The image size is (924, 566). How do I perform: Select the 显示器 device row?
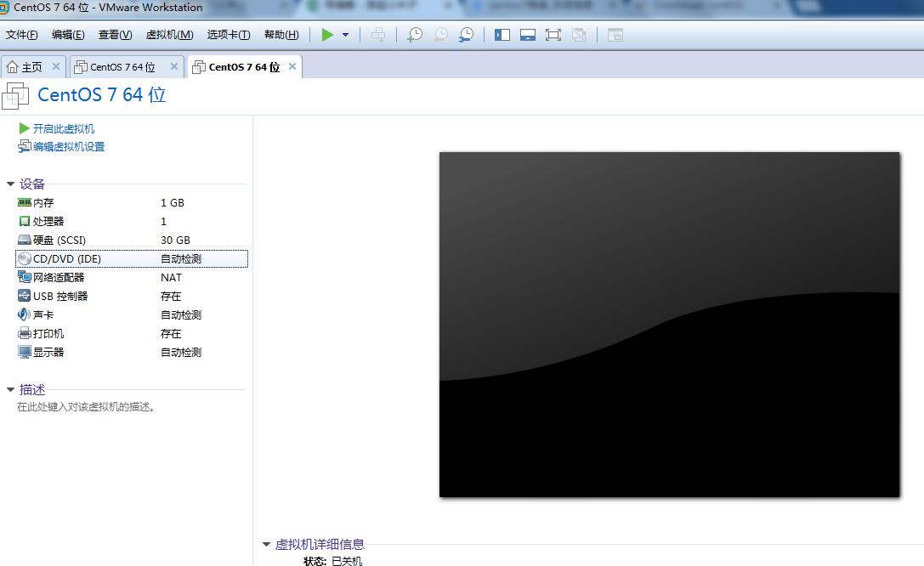(x=132, y=352)
